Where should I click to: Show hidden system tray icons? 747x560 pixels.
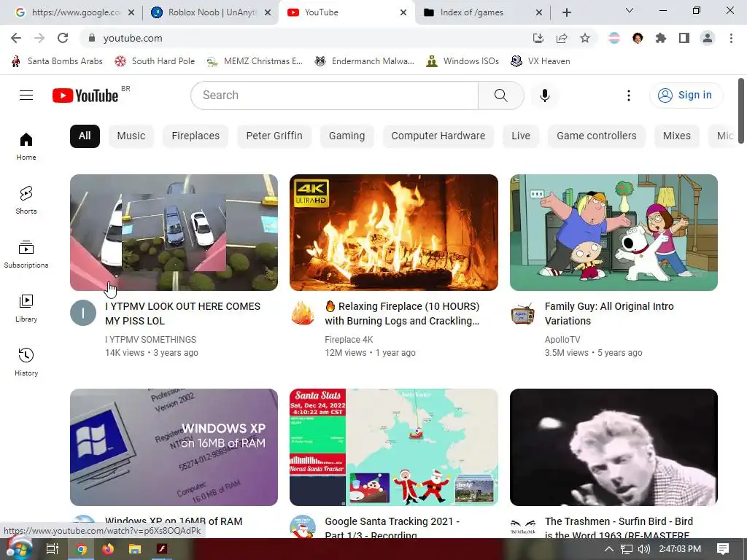click(x=609, y=549)
